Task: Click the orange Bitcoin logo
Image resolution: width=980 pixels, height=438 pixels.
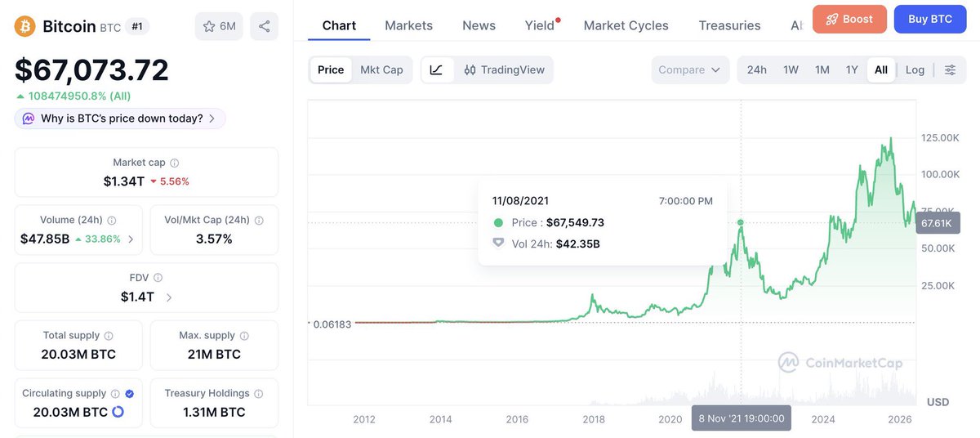Action: [25, 27]
